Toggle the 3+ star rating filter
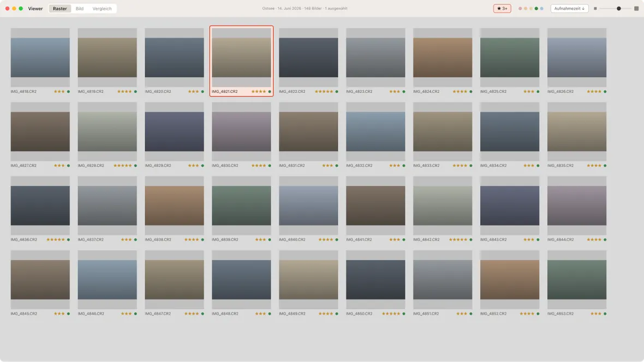This screenshot has height=362, width=644. (x=502, y=9)
